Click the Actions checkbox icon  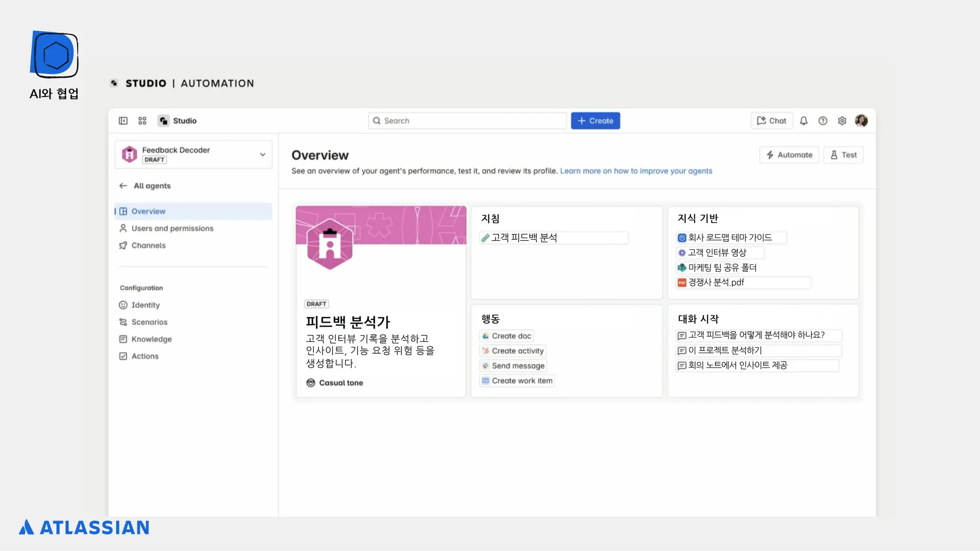click(123, 356)
